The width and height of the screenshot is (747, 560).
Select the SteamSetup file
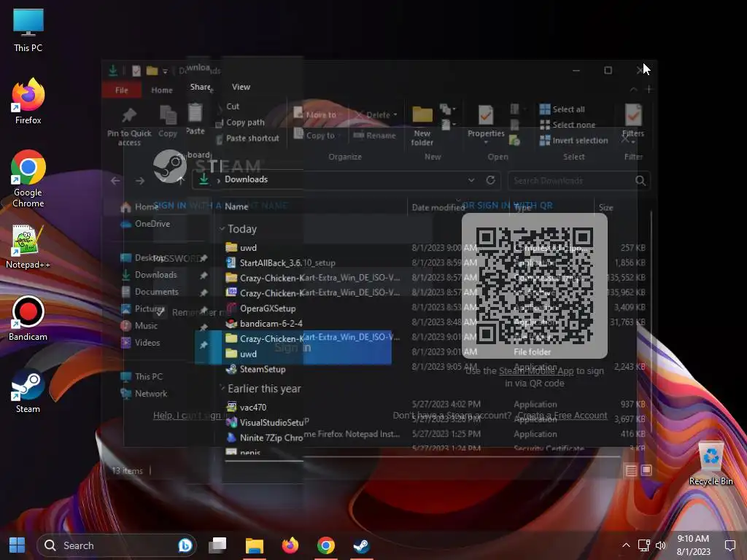click(x=256, y=369)
